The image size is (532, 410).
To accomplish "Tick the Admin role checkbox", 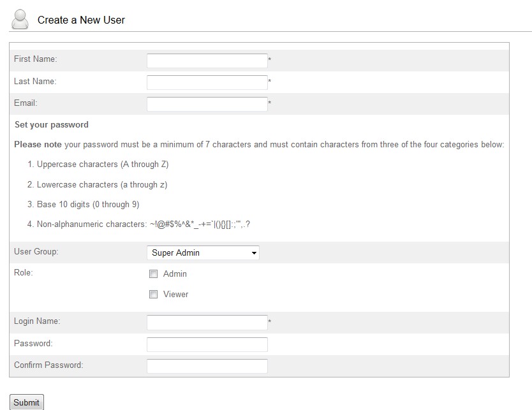I will pyautogui.click(x=153, y=274).
